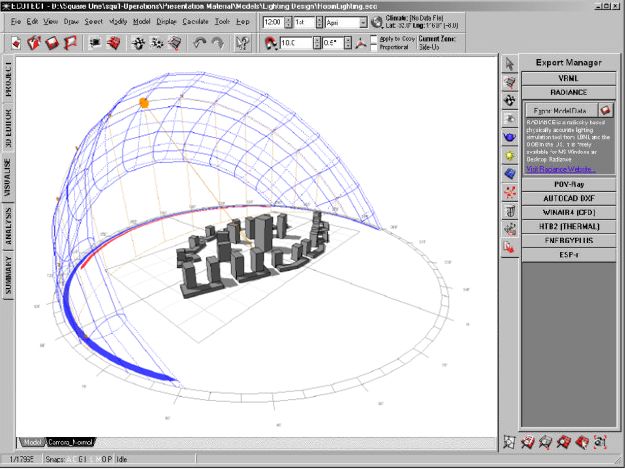Click inside the 12:00 time input field
The image size is (625, 469).
[273, 22]
